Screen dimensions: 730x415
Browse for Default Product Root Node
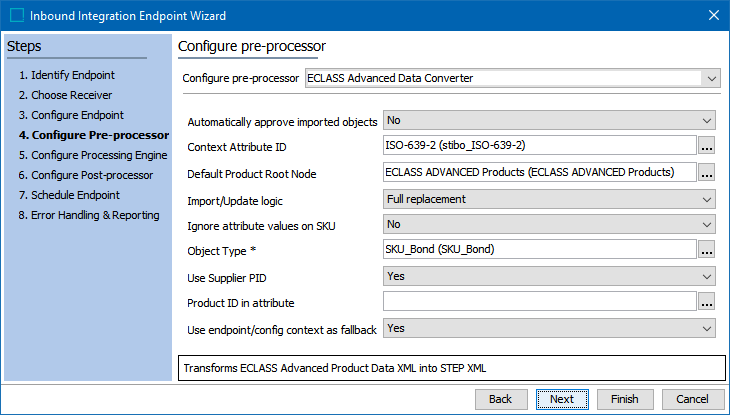click(706, 173)
